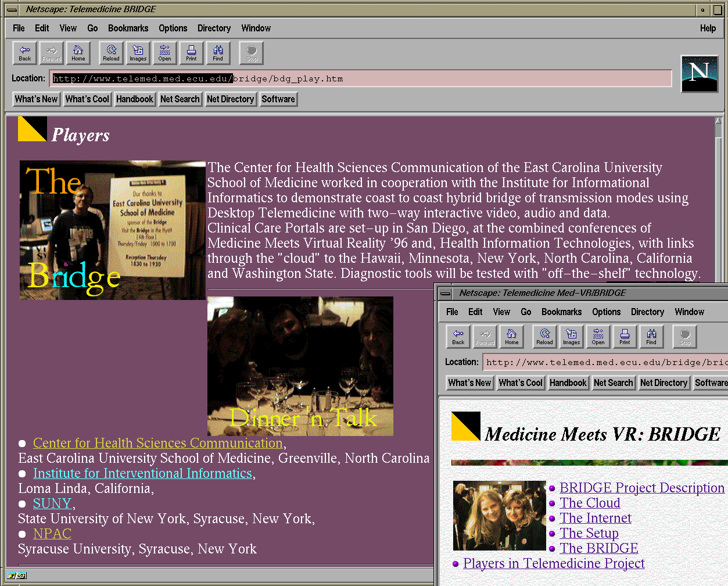Screen dimensions: 728x586
Task: Click the Netscape N logo
Action: [x=699, y=73]
